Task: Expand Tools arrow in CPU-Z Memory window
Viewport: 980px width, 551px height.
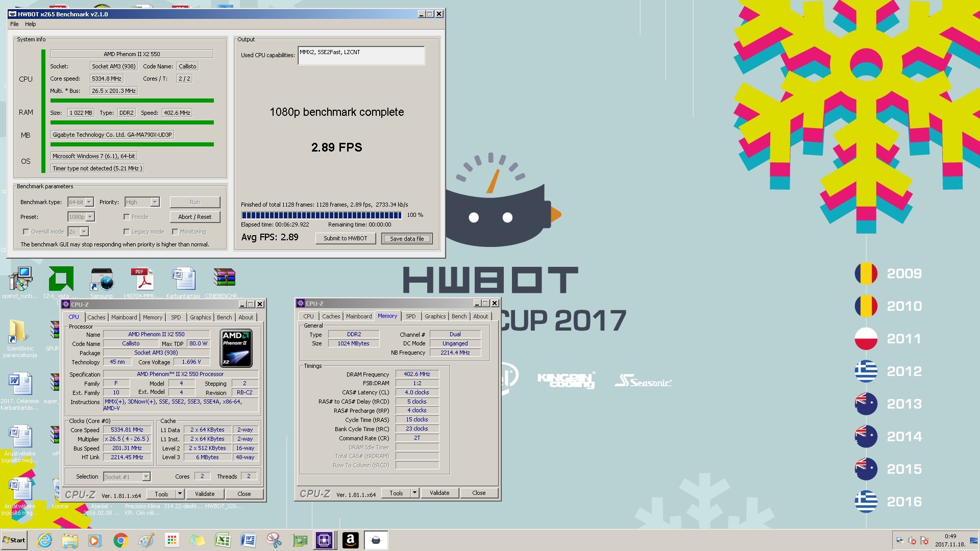Action: click(x=414, y=493)
